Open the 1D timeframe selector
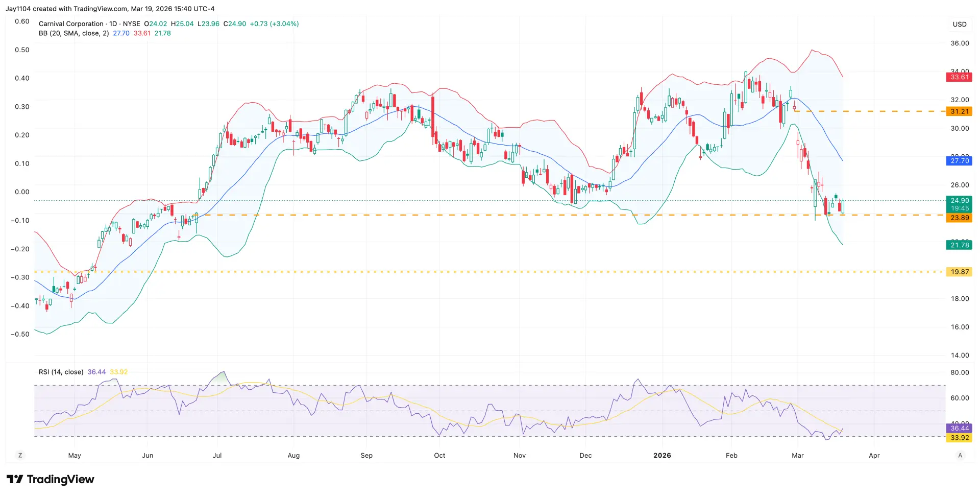Image resolution: width=980 pixels, height=496 pixels. tap(113, 23)
